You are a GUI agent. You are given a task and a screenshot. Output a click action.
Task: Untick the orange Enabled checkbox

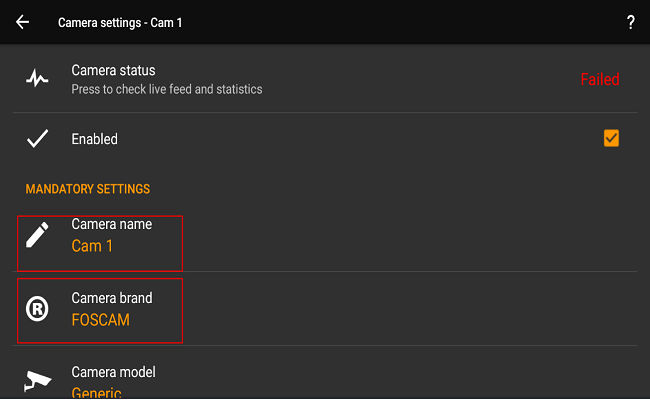tap(611, 139)
